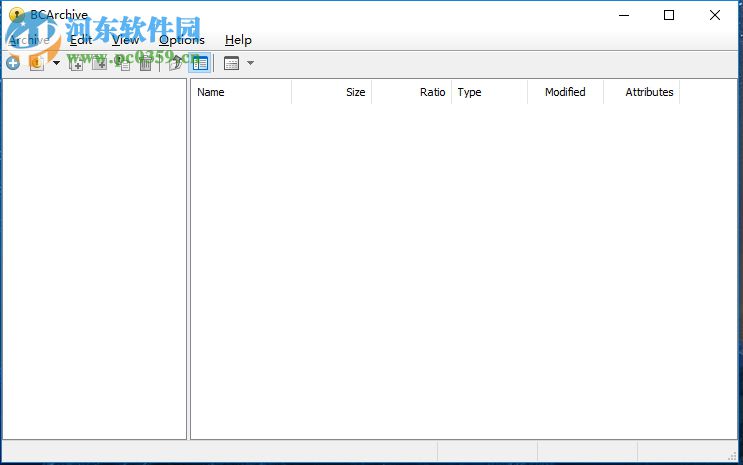The width and height of the screenshot is (743, 465).
Task: Expand the open archive dropdown arrow
Action: tap(56, 63)
